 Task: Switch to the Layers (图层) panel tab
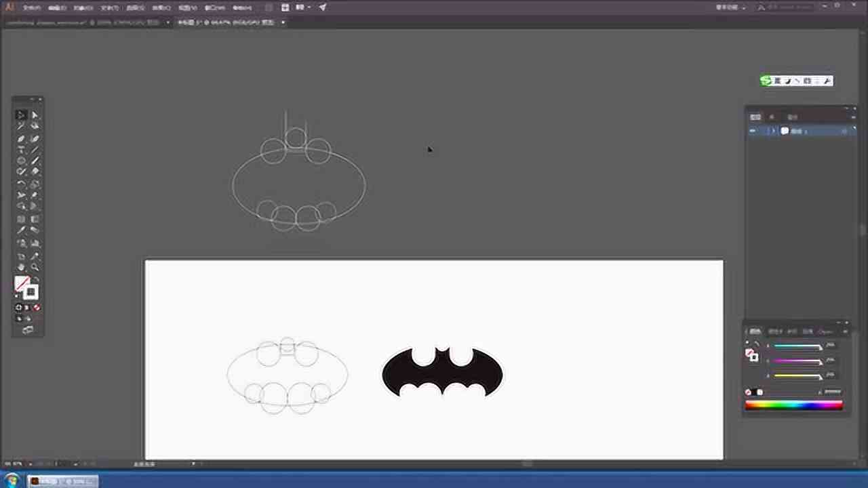(755, 117)
